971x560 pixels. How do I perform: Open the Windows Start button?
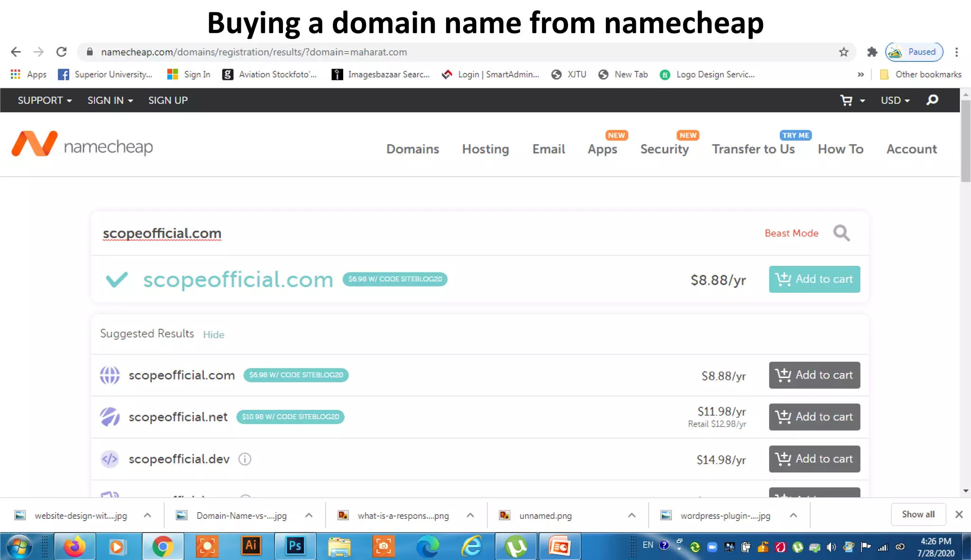pyautogui.click(x=19, y=547)
